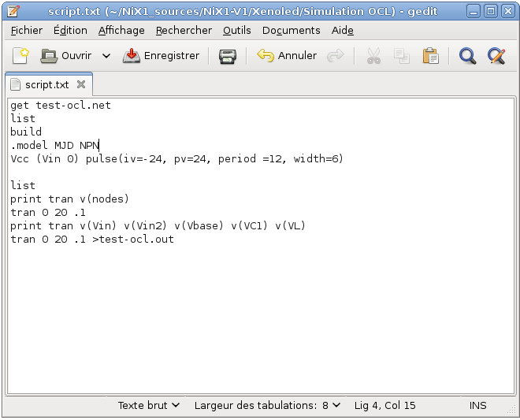Toggle the INS insert mode indicator
520x420 pixels.
click(477, 405)
